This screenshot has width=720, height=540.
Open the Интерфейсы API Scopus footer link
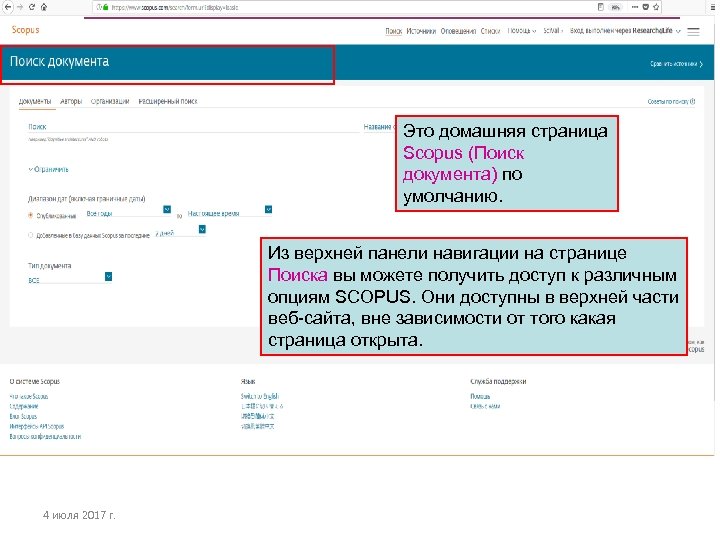pyautogui.click(x=37, y=427)
